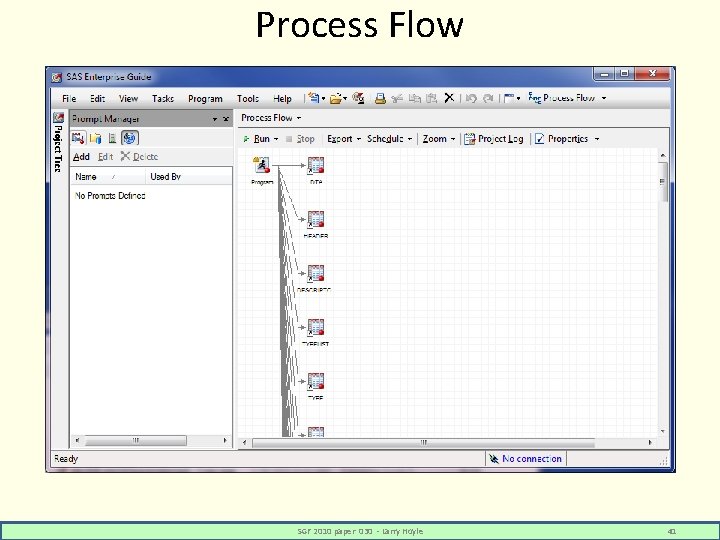This screenshot has width=720, height=540.
Task: Open the File menu
Action: [x=69, y=99]
